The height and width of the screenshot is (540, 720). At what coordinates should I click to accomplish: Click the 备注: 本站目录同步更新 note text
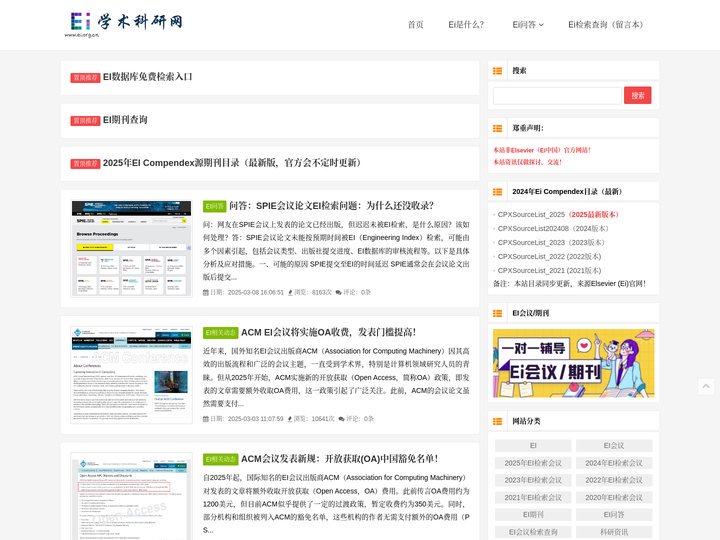[x=569, y=284]
